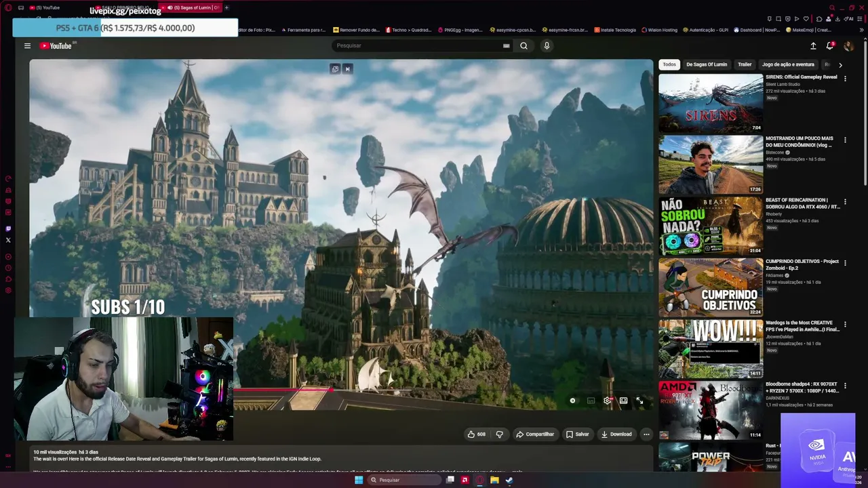Viewport: 868px width, 488px height.
Task: Open the Beast of Reincarnation video thumbnail
Action: coord(711,226)
